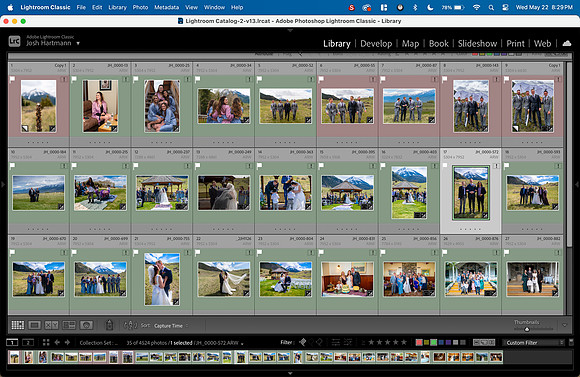The image size is (580, 377).
Task: Open People view from the toolbar
Action: tap(86, 325)
